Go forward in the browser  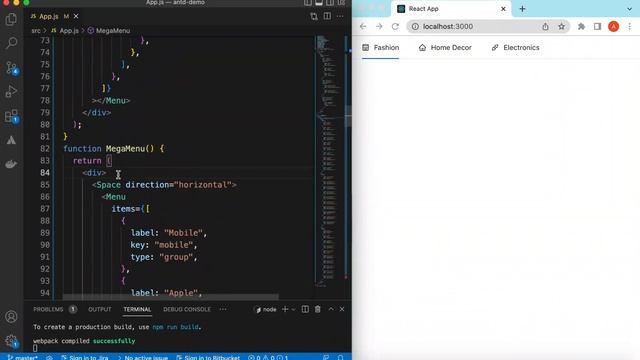coord(379,26)
